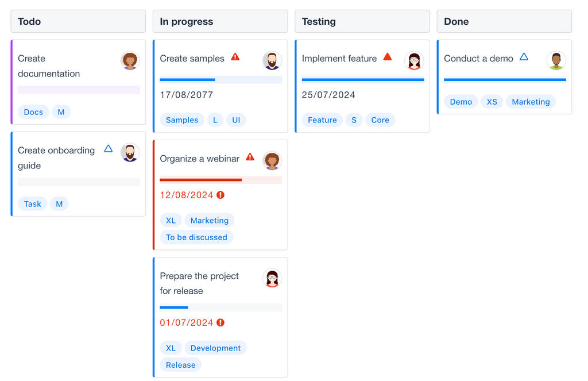Click progress bar on Create samples card
This screenshot has width=588, height=381.
[x=220, y=80]
